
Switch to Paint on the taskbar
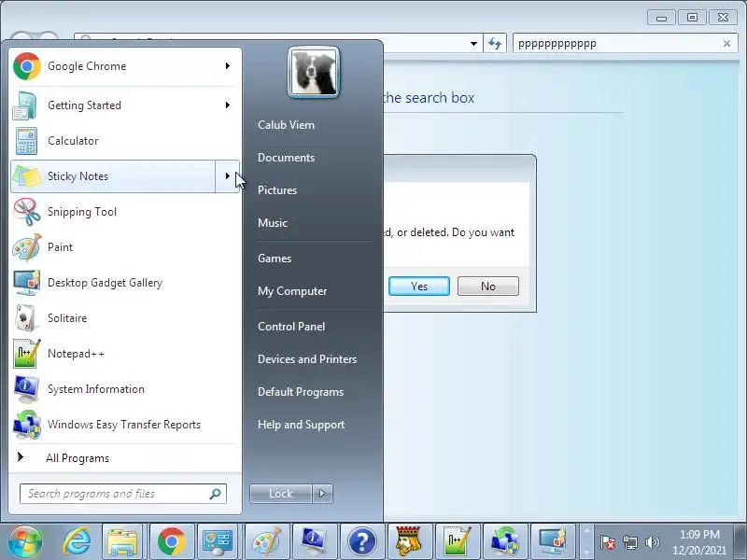click(x=267, y=541)
